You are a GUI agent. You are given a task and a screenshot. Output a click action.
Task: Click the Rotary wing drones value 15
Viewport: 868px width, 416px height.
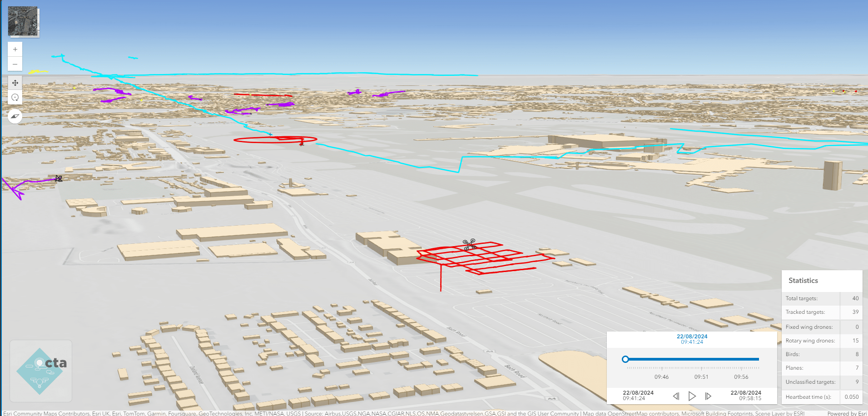tap(855, 341)
